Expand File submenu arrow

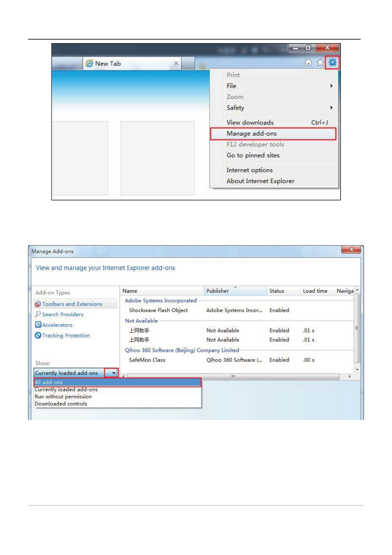coord(331,86)
